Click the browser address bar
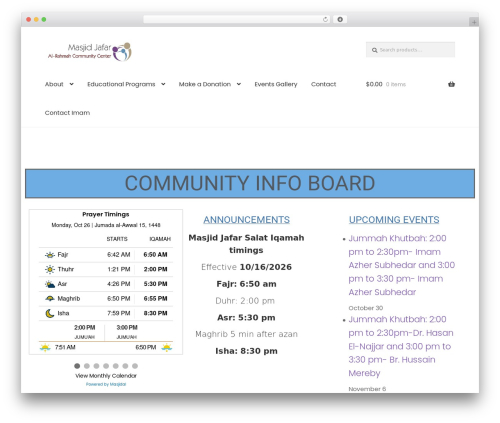This screenshot has height=423, width=500. 237,19
